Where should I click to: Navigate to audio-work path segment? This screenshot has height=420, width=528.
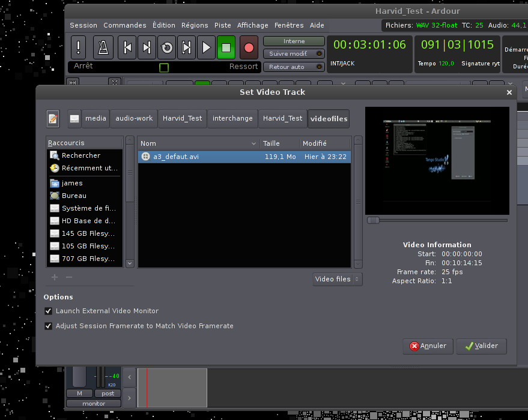tap(134, 119)
